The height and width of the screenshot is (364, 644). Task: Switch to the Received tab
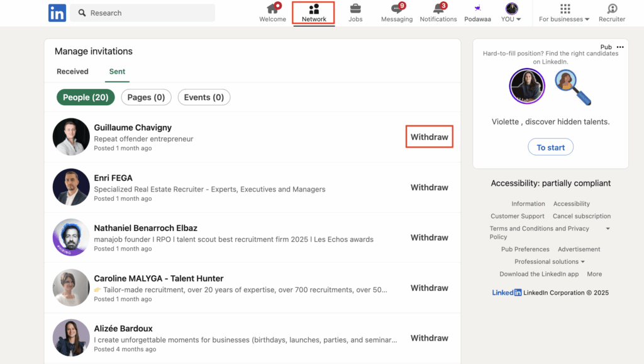72,71
